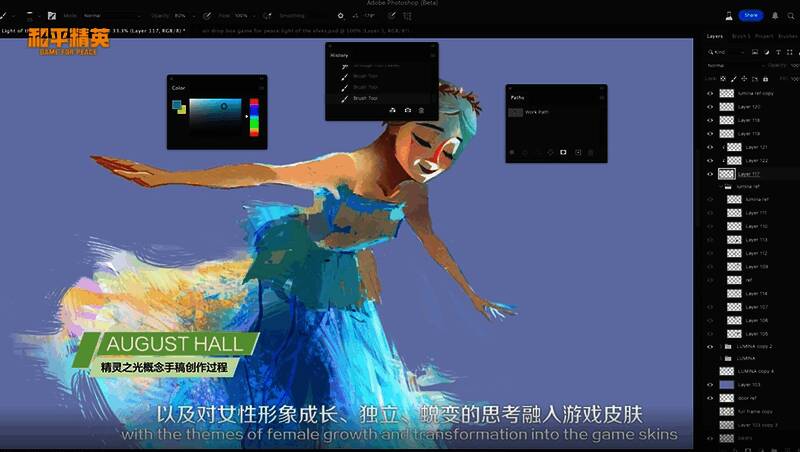Create new path icon in Paths panel
Image resolution: width=800 pixels, height=452 pixels.
(578, 152)
